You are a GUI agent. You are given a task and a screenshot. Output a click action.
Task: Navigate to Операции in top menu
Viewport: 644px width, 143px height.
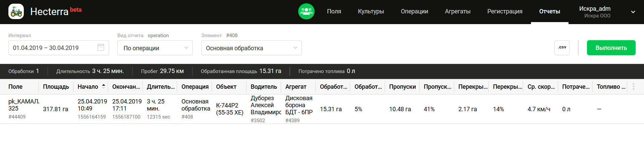414,11
